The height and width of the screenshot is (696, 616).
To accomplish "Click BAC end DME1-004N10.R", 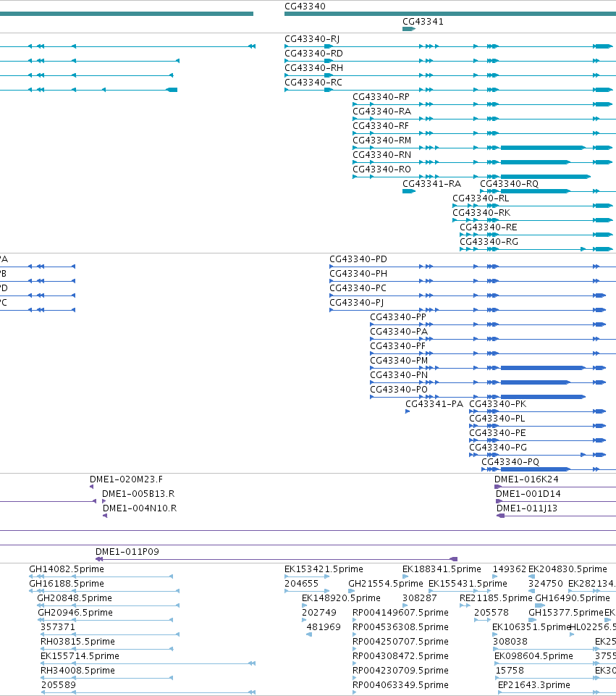I will click(x=140, y=508).
